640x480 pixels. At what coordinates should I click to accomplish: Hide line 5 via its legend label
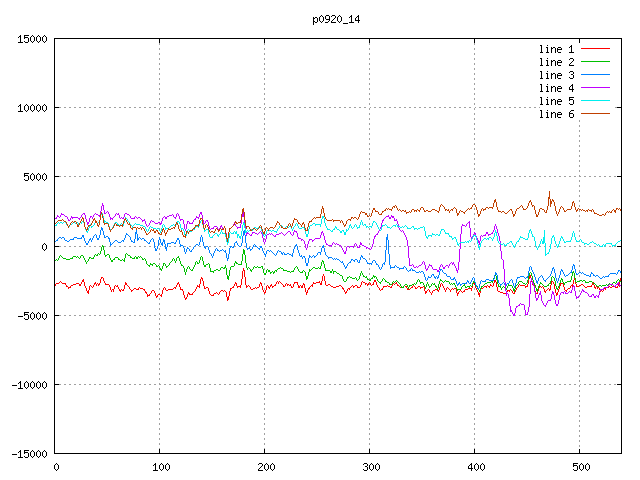[x=557, y=101]
